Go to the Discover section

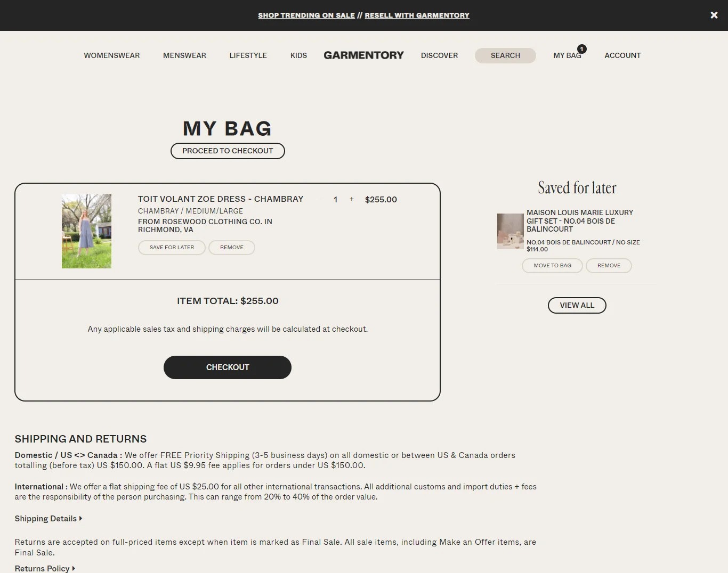tap(439, 55)
